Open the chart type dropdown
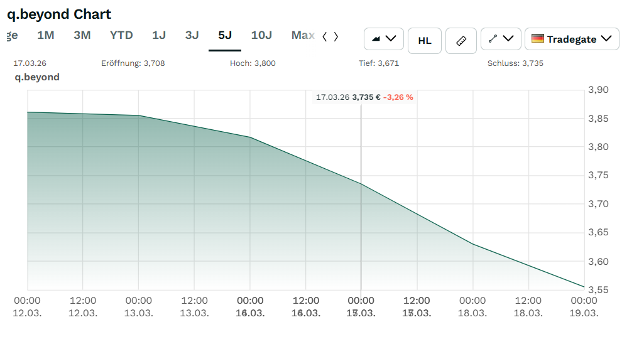644x337 pixels. coord(383,39)
